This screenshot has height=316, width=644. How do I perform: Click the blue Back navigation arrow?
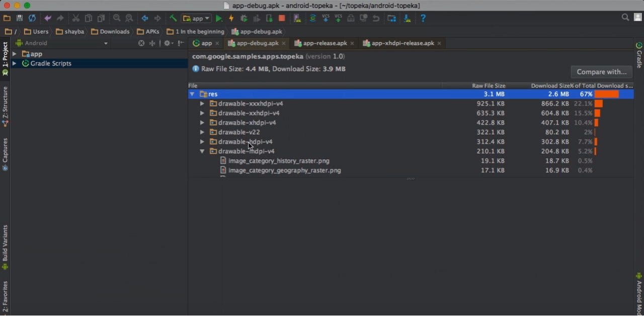tap(145, 18)
